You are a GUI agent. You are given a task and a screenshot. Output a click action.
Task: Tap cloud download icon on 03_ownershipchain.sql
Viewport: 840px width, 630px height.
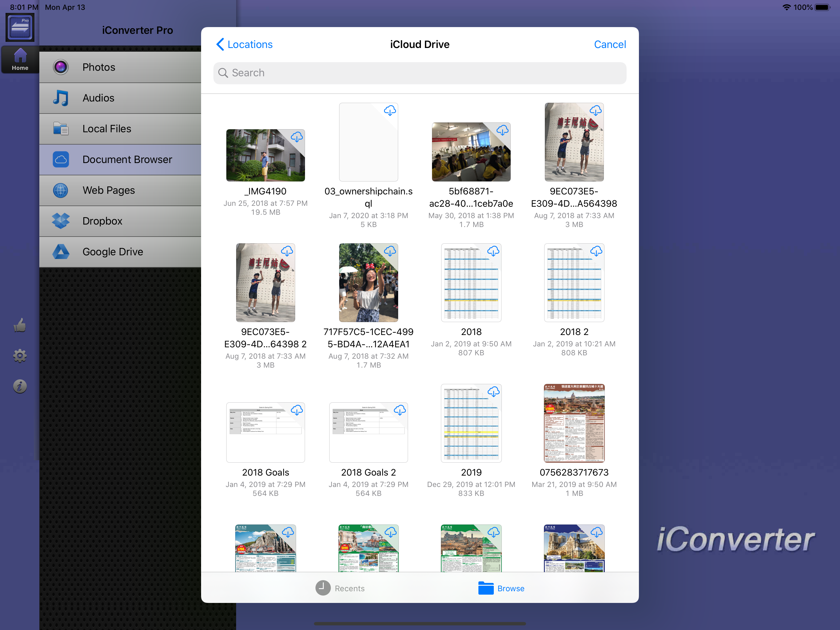point(390,110)
